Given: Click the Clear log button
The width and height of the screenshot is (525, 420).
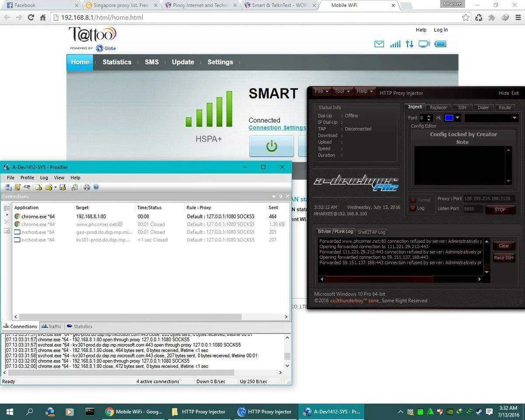Looking at the screenshot, I should 504,245.
